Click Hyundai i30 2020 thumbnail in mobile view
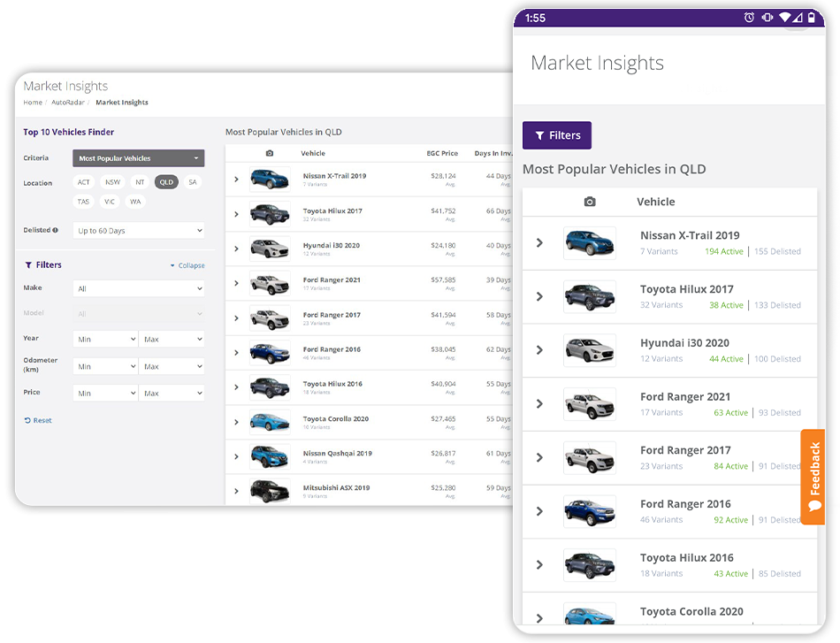Viewport: 840px width, 643px height. click(589, 350)
